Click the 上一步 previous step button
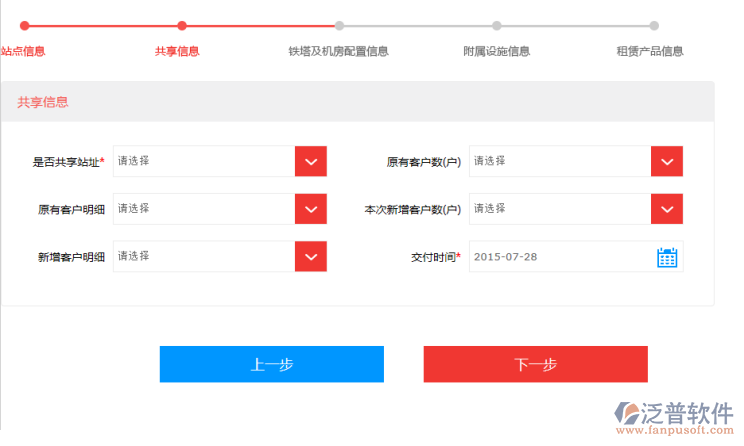 click(271, 364)
